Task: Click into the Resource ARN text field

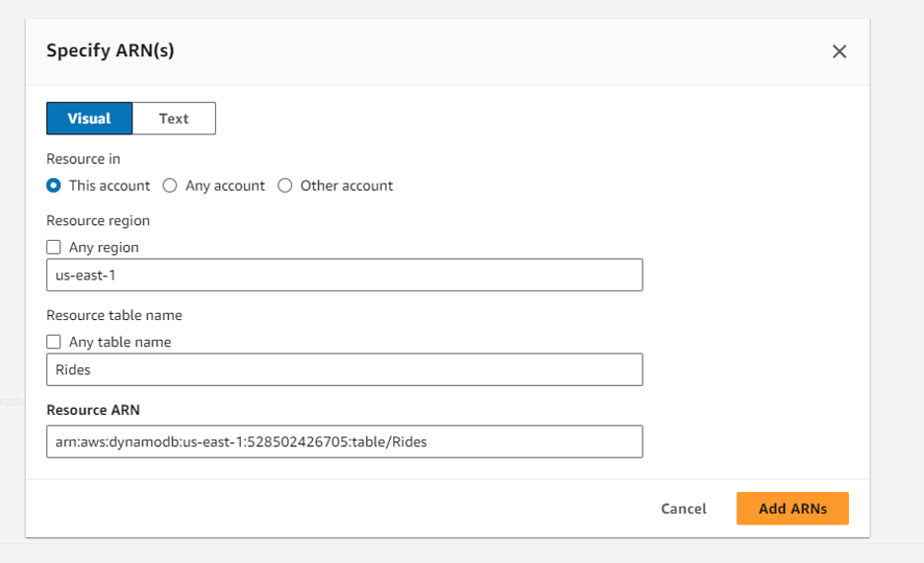Action: [345, 442]
